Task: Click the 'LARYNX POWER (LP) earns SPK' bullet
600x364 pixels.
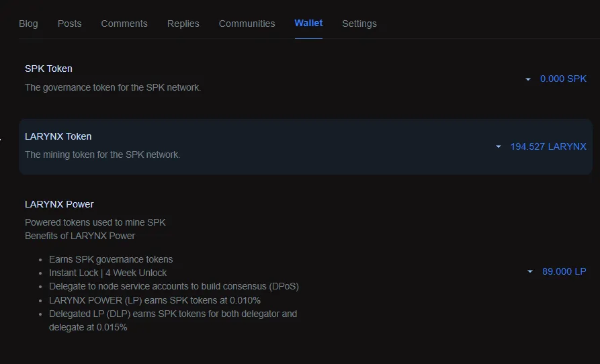Action: [155, 300]
